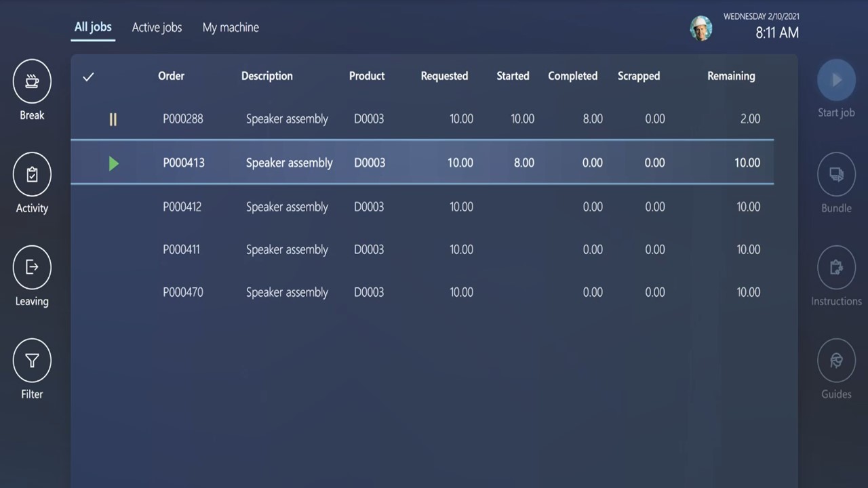
Task: Click the Leaving icon to clock out
Action: tap(32, 267)
